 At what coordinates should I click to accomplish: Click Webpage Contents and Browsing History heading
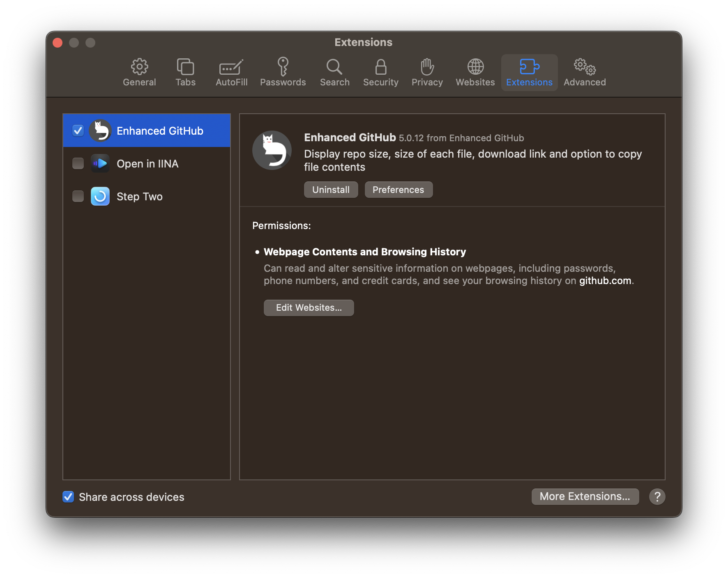[x=365, y=252]
